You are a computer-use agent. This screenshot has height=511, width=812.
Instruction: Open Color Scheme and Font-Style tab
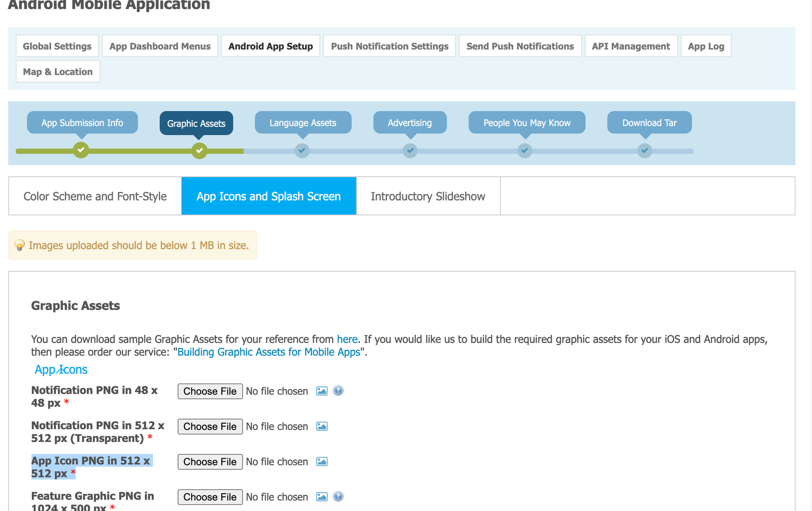pos(95,197)
